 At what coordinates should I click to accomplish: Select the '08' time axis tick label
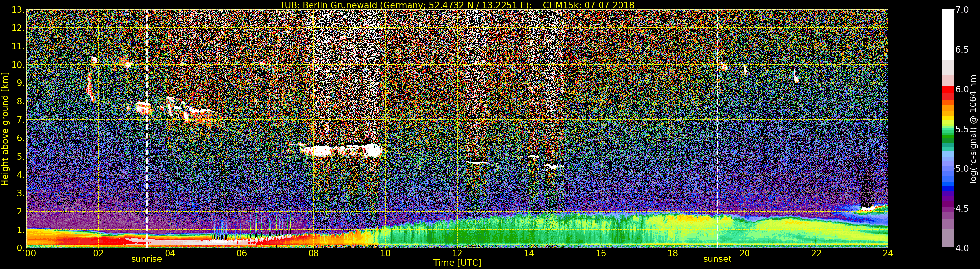(313, 253)
